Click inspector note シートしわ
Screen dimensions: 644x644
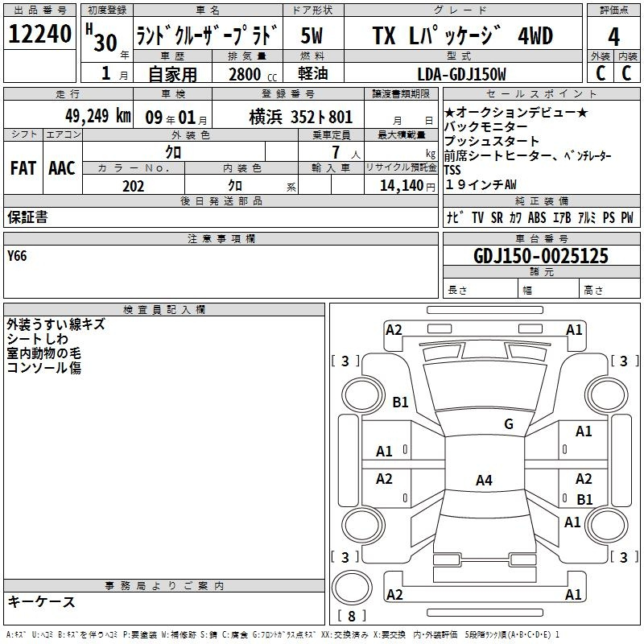tap(37, 339)
